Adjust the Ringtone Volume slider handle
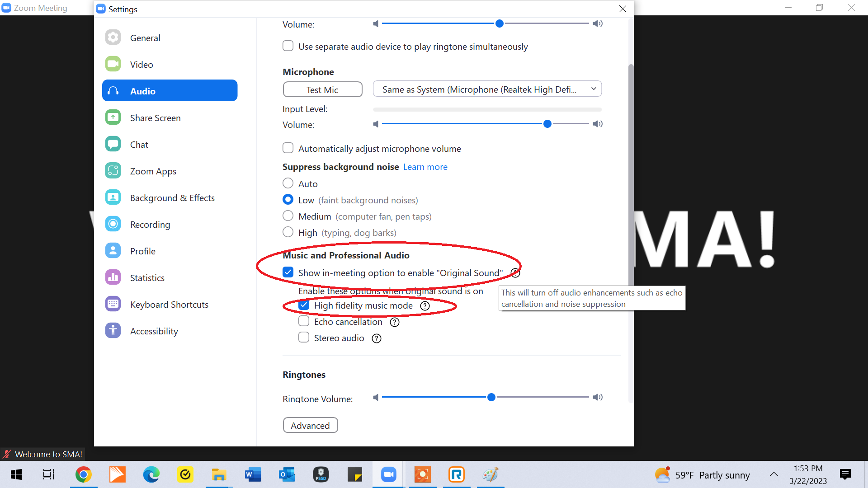Viewport: 868px width, 488px height. 491,397
